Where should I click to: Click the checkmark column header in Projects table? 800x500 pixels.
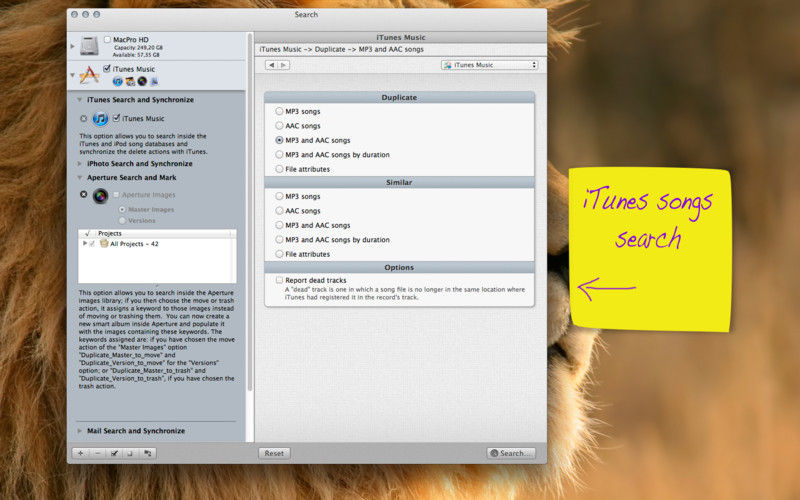tap(87, 233)
